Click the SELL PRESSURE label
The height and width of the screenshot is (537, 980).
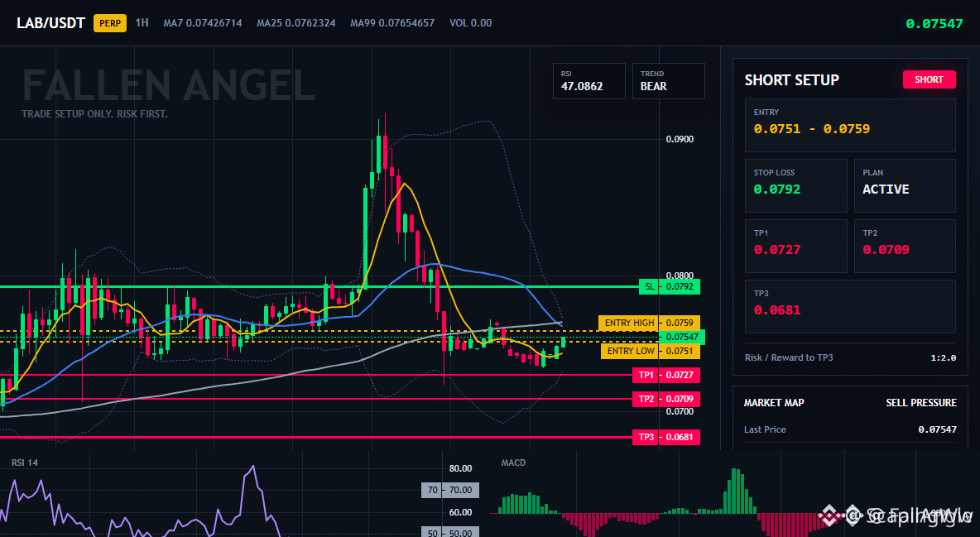coord(920,403)
